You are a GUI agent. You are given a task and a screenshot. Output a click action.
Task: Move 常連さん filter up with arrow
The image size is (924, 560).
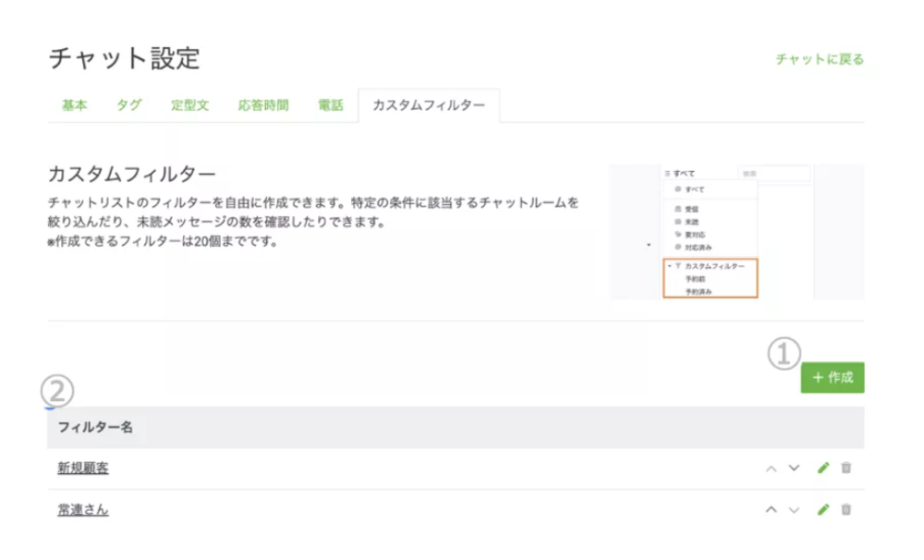772,509
